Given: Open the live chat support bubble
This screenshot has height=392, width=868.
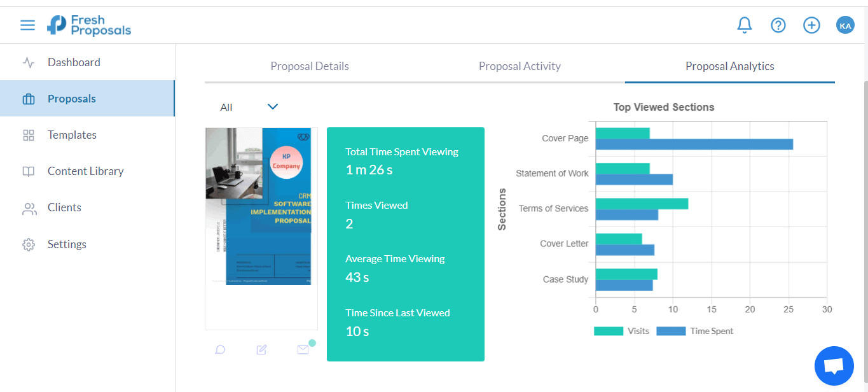Looking at the screenshot, I should pyautogui.click(x=834, y=366).
